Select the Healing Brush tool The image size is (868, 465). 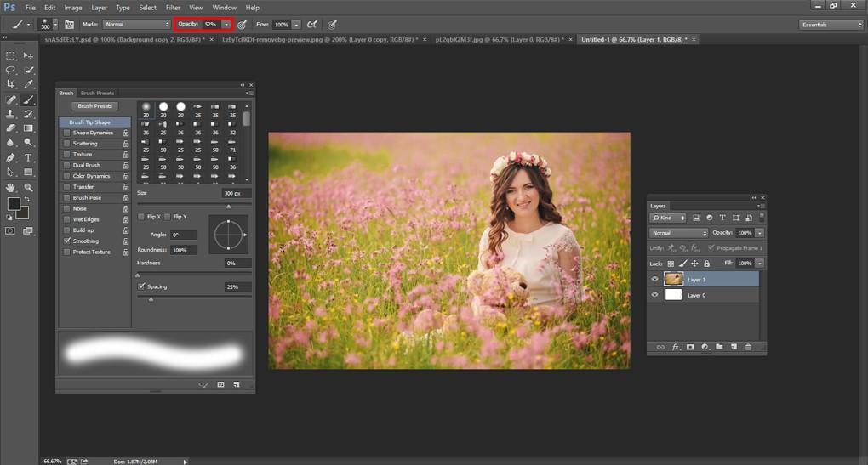(x=10, y=99)
